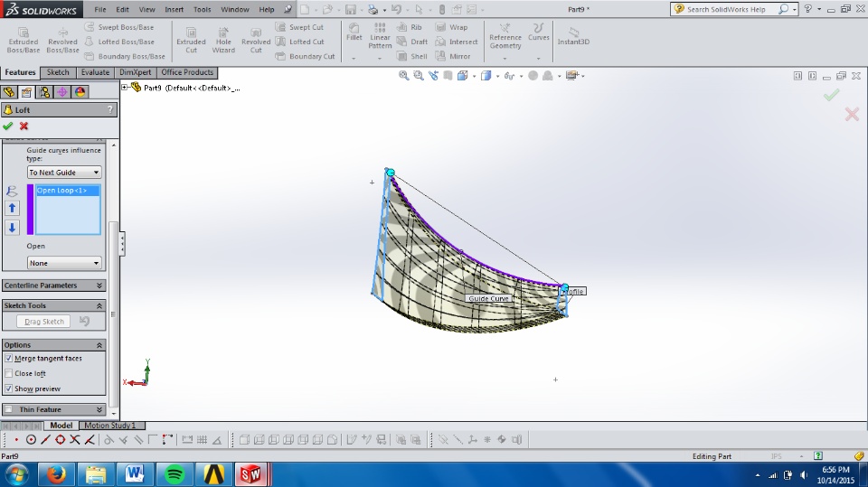This screenshot has width=868, height=487.
Task: Select the Revolved Cut tool
Action: click(256, 41)
